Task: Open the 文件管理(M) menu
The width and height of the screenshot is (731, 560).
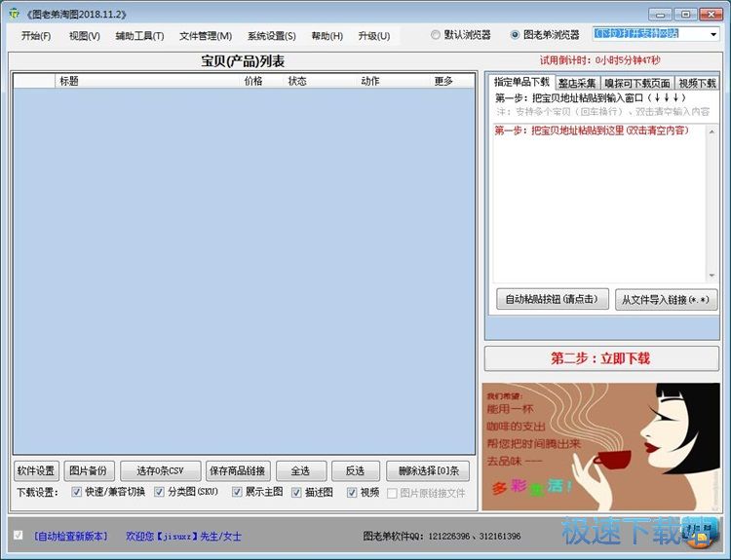Action: tap(206, 36)
